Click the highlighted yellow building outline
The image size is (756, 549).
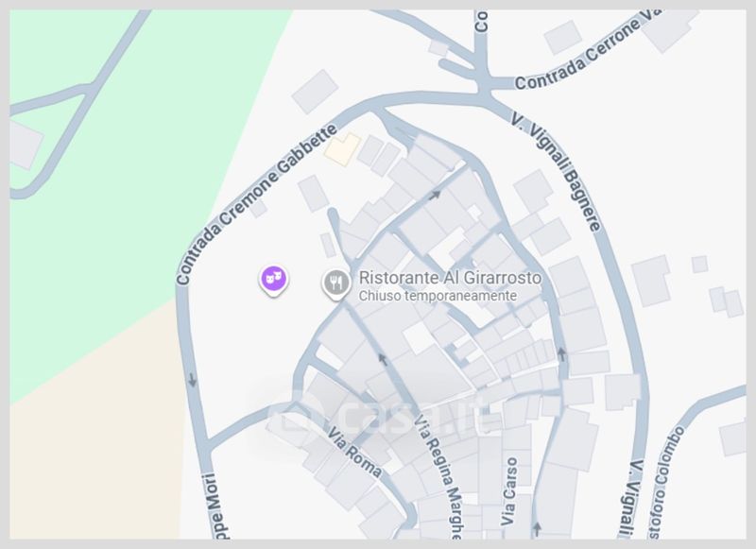[x=342, y=149]
